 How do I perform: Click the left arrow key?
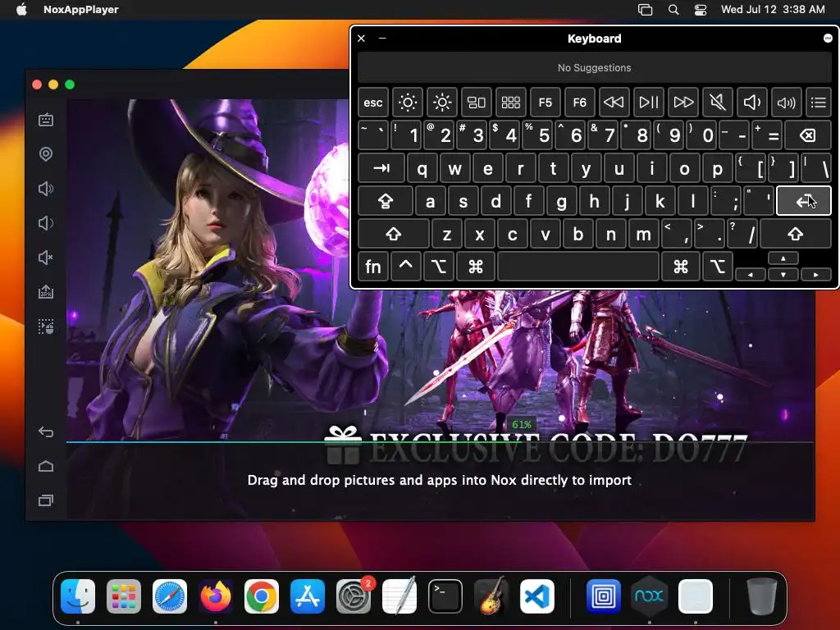pyautogui.click(x=750, y=274)
